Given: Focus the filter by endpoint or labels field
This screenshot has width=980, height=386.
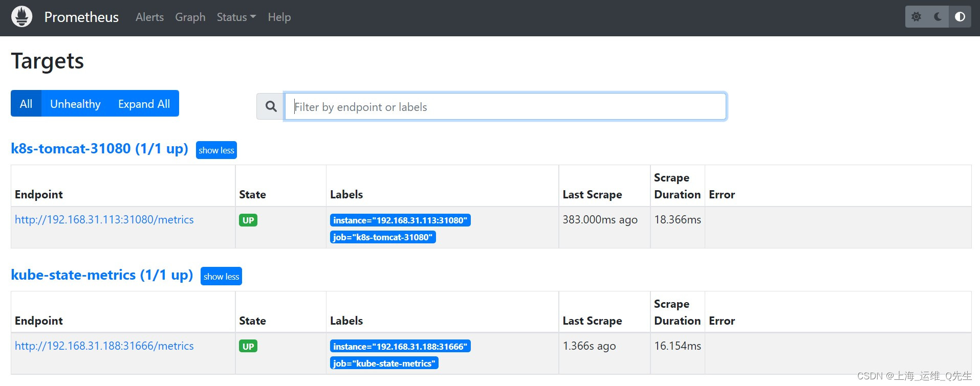Looking at the screenshot, I should click(x=505, y=106).
